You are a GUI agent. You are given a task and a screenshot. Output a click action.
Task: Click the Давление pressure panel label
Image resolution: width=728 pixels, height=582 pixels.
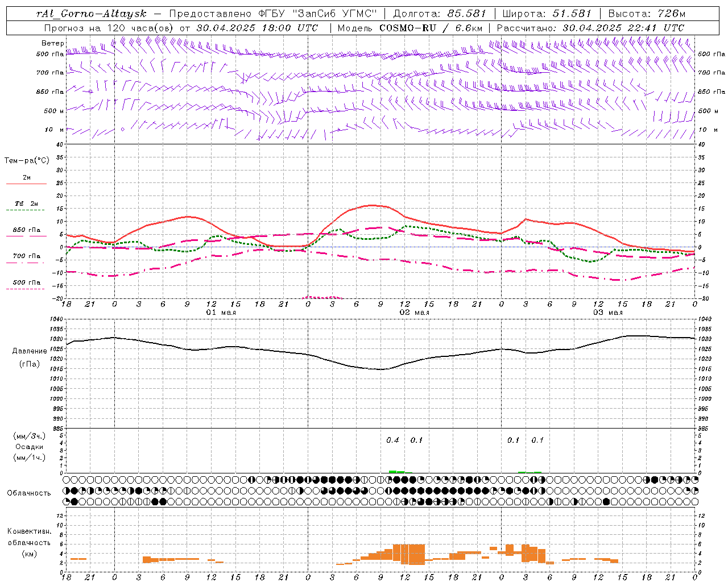point(30,351)
